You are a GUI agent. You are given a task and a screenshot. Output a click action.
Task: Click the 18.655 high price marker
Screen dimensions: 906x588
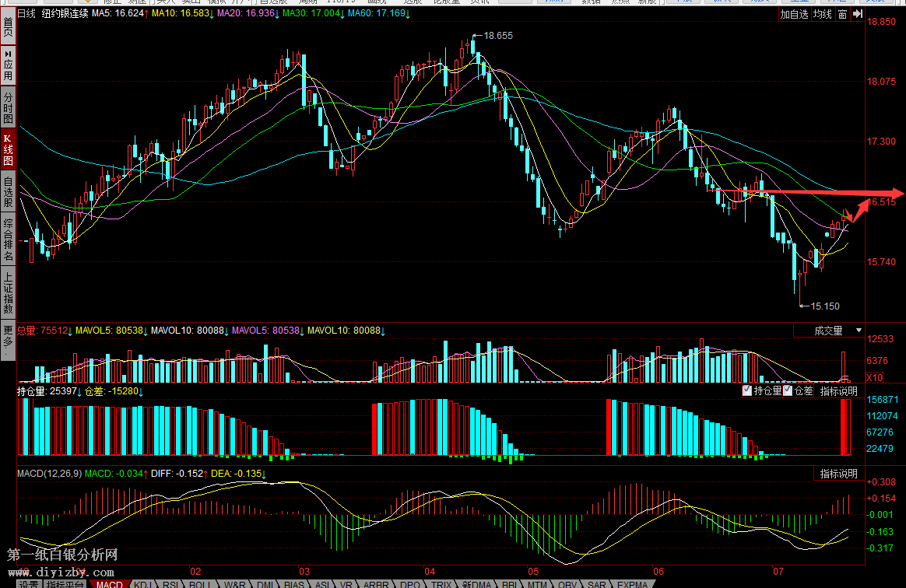pos(499,36)
